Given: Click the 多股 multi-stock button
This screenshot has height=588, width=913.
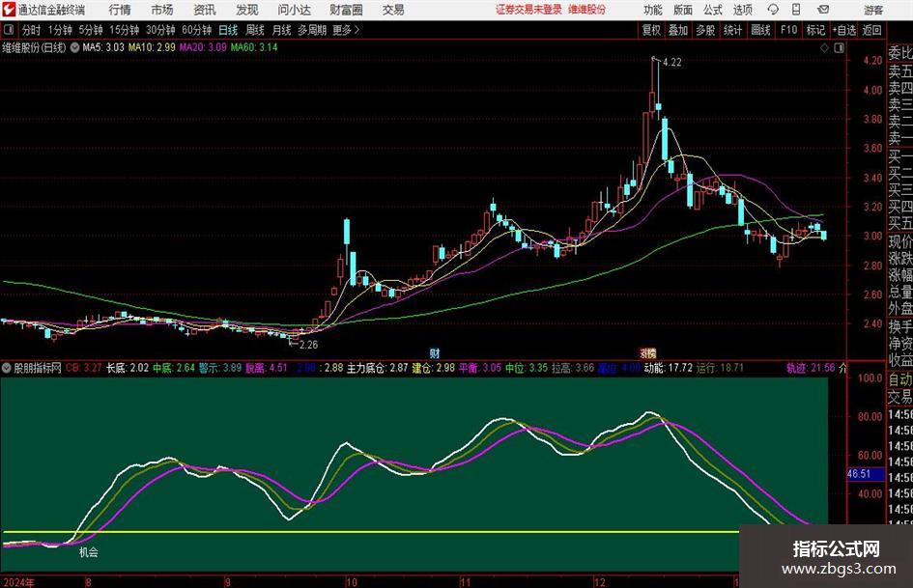Looking at the screenshot, I should pos(705,30).
